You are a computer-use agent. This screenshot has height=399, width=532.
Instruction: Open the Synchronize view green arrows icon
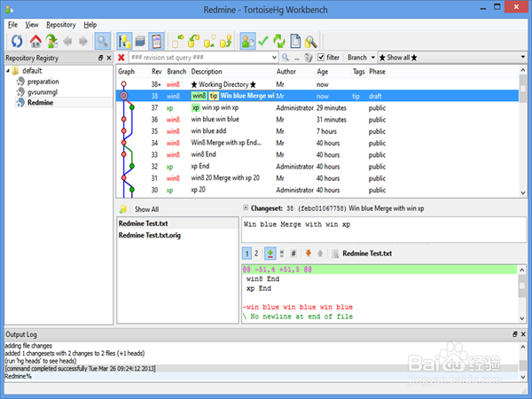[279, 42]
